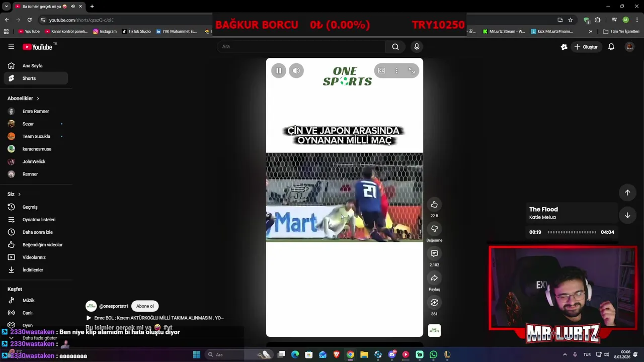Like the Short with 22 B likes
Image resolution: width=644 pixels, height=362 pixels.
click(434, 204)
